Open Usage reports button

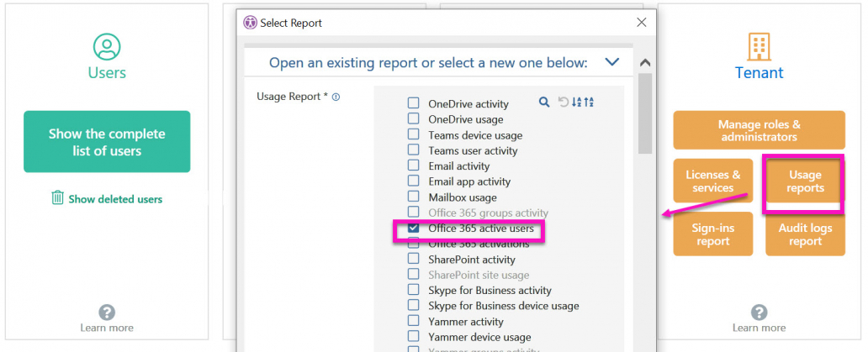(805, 181)
